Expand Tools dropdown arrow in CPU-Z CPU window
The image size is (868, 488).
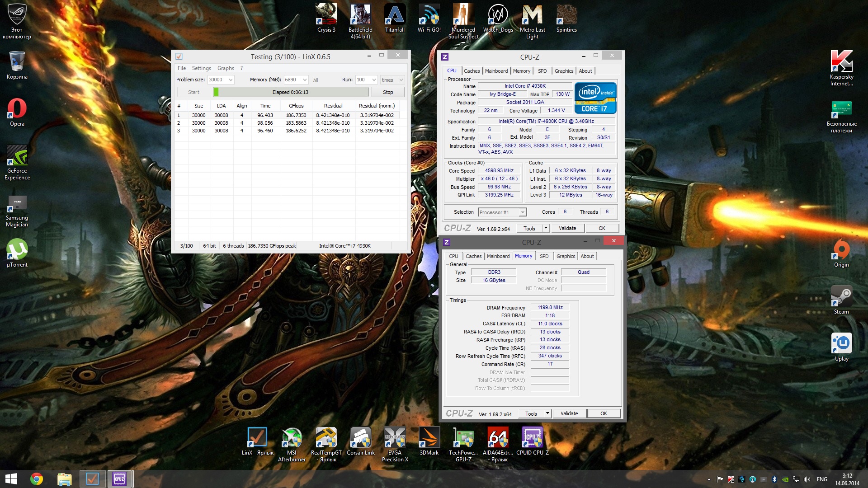pyautogui.click(x=546, y=228)
